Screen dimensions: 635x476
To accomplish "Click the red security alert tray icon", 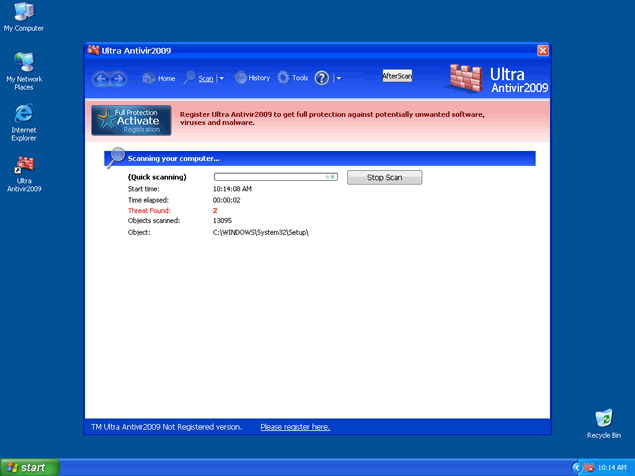I will (x=589, y=467).
